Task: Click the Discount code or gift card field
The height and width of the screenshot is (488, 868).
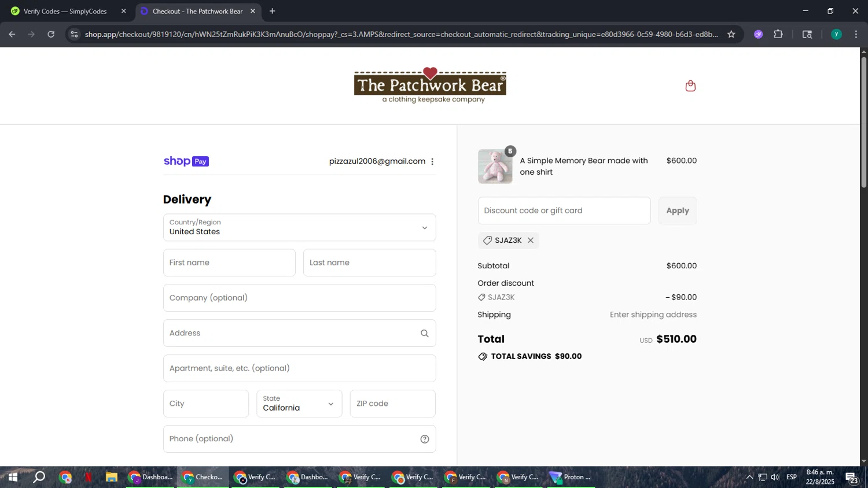Action: point(564,210)
